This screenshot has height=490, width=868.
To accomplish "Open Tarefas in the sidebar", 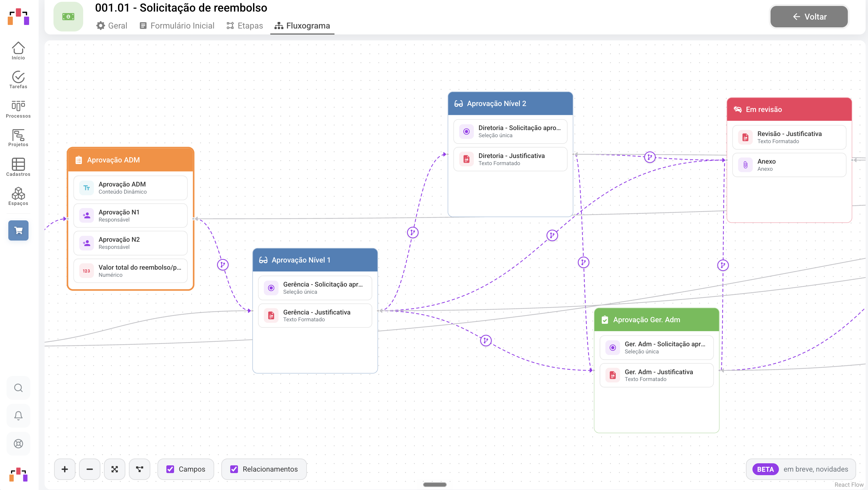I will coord(18,80).
